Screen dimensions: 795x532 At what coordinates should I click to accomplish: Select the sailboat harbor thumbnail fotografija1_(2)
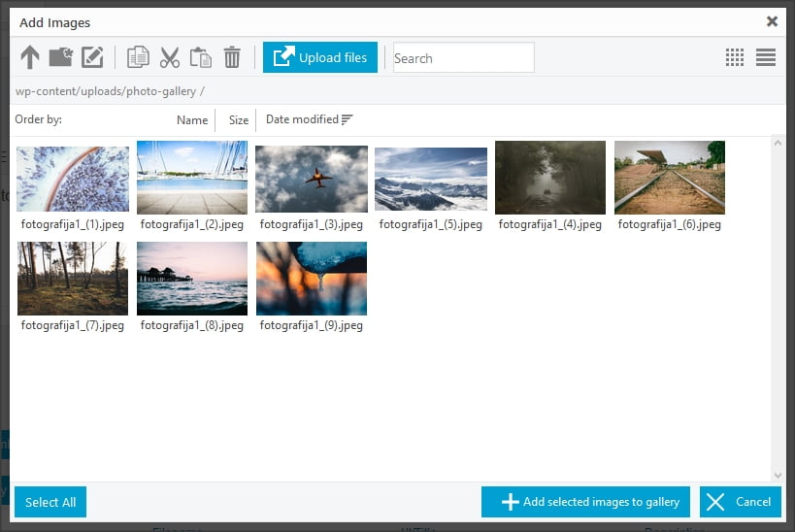tap(192, 178)
